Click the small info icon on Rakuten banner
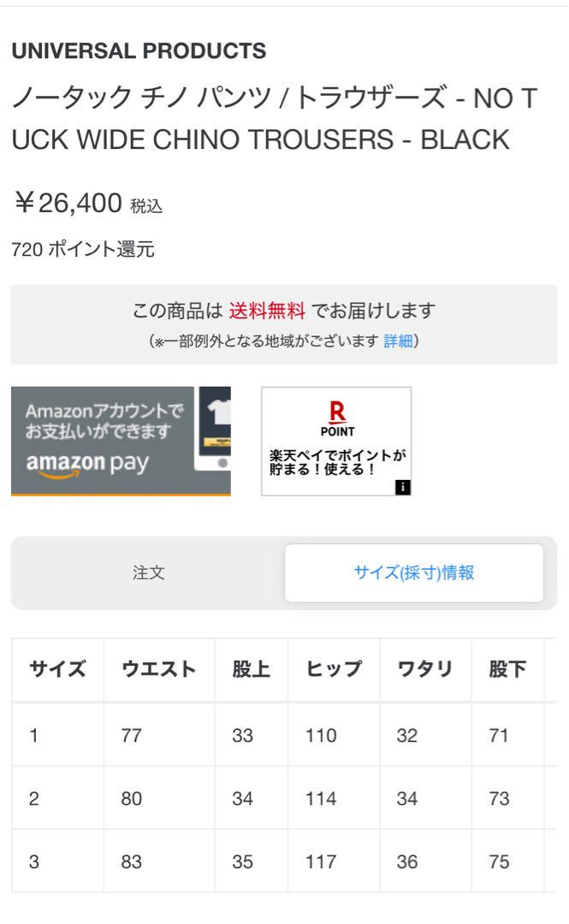Screen dimensions: 569x924 click(x=403, y=488)
